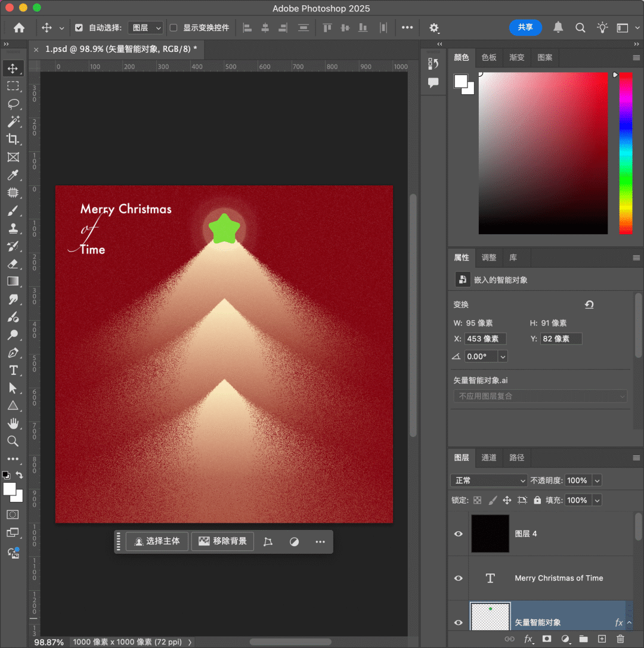644x648 pixels.
Task: Activate the Zoom tool
Action: tap(13, 441)
